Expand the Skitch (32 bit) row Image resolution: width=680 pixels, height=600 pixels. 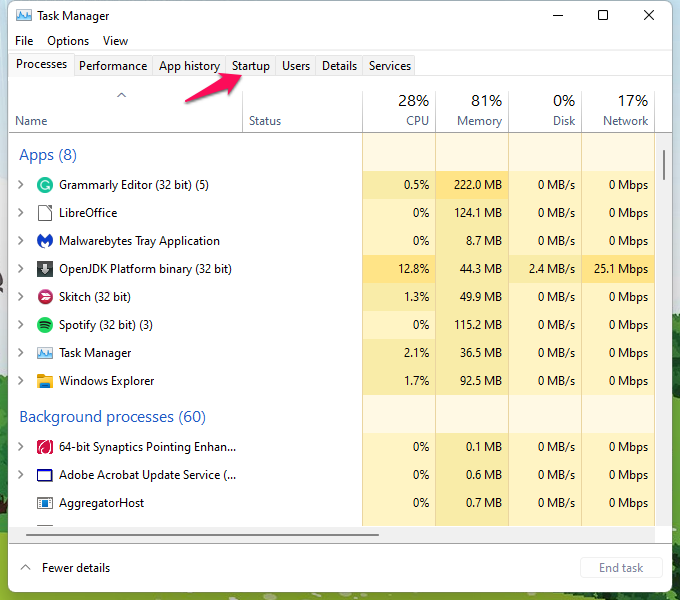20,297
